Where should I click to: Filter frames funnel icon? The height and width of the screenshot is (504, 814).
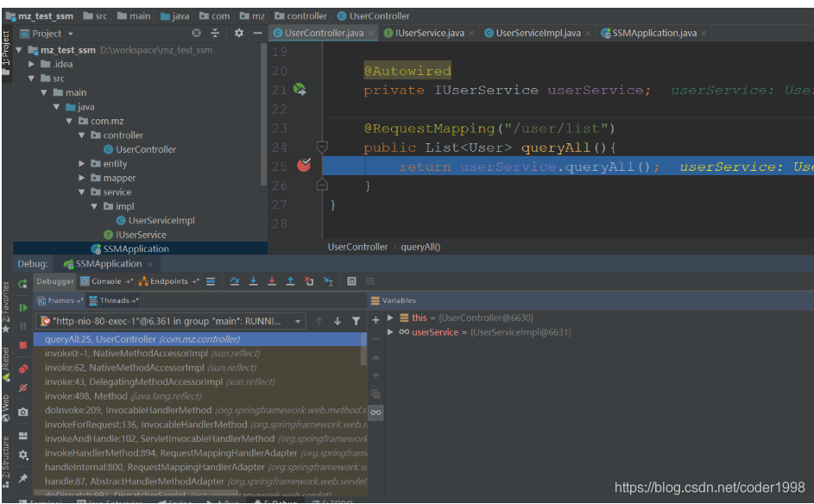(357, 321)
